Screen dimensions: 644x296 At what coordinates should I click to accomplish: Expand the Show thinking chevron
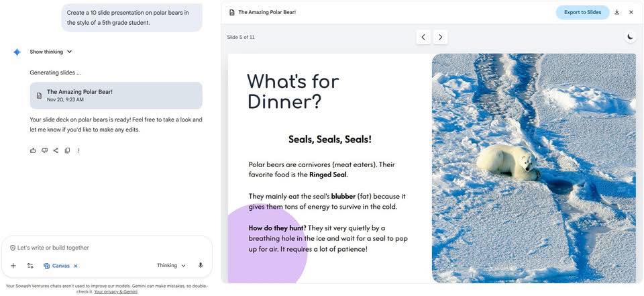pos(69,52)
